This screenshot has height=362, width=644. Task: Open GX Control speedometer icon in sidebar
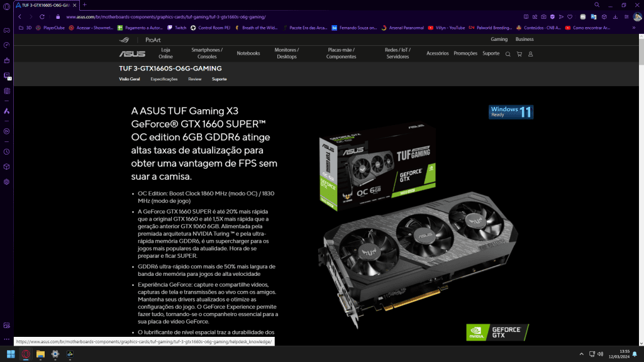pyautogui.click(x=6, y=45)
